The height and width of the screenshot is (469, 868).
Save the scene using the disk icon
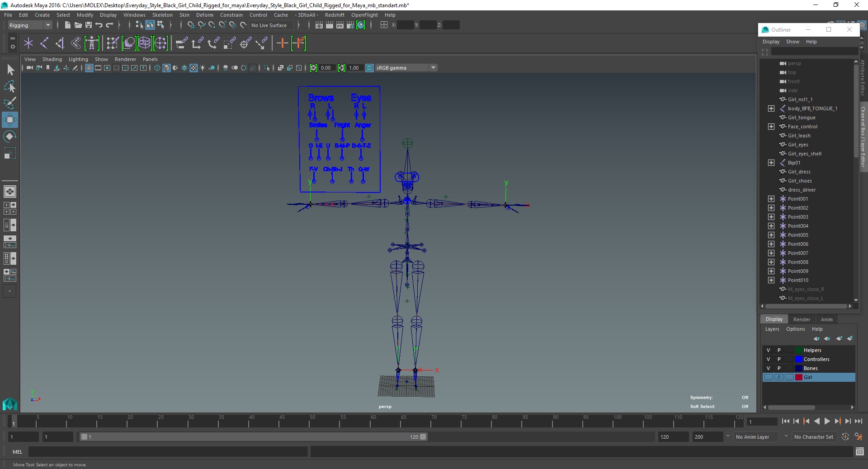tap(89, 25)
